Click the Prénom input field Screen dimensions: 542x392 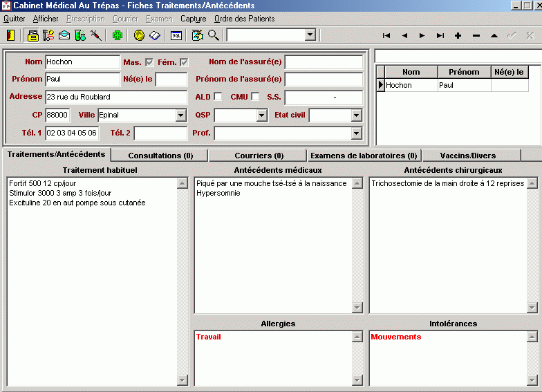(x=83, y=79)
